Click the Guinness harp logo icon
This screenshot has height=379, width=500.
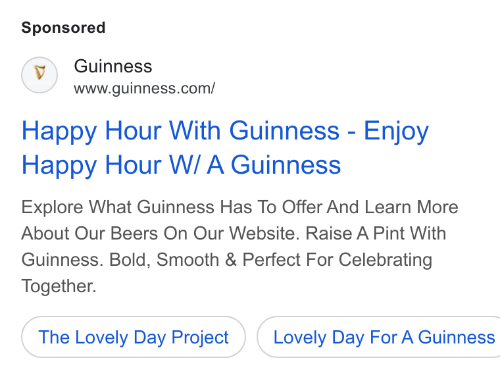[x=40, y=75]
